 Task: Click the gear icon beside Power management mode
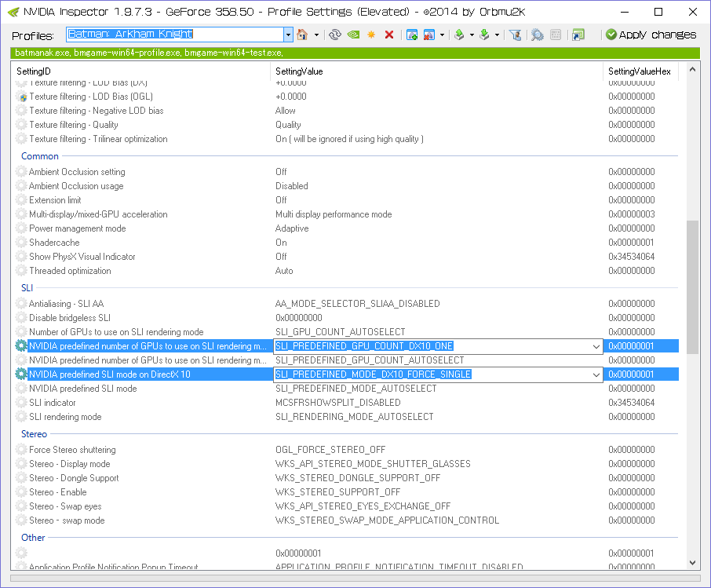click(x=21, y=228)
